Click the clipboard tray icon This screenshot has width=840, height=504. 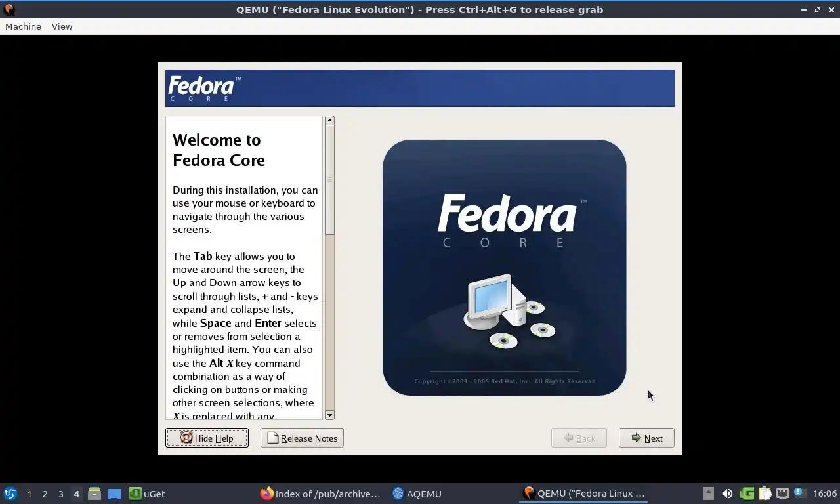765,493
